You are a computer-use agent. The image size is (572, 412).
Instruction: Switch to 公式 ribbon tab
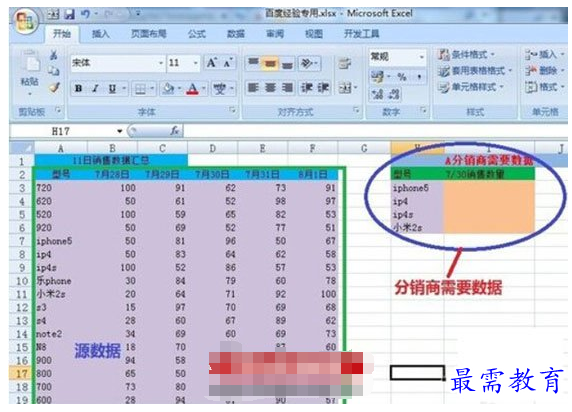(x=197, y=34)
